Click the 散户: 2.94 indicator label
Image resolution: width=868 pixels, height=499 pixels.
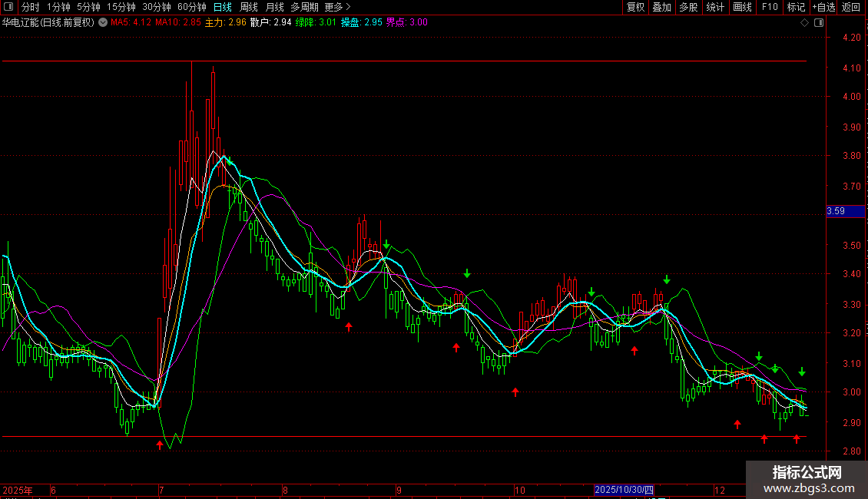(270, 23)
